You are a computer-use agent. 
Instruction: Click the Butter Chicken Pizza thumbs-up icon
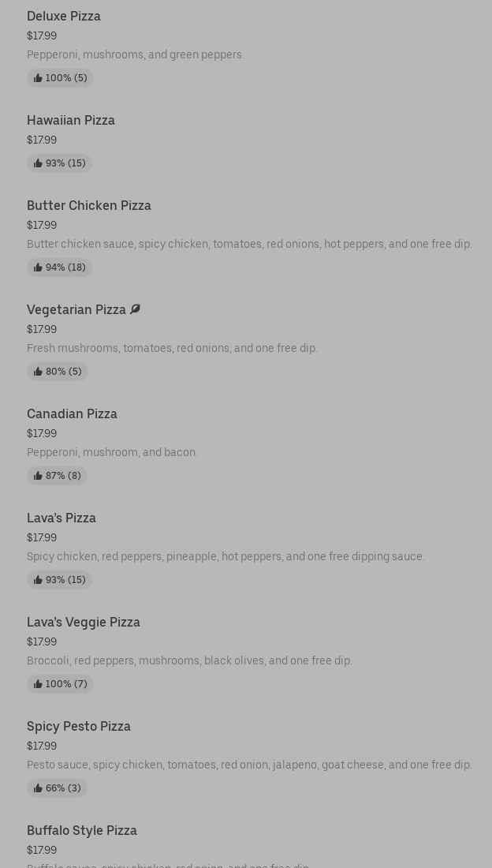(38, 268)
